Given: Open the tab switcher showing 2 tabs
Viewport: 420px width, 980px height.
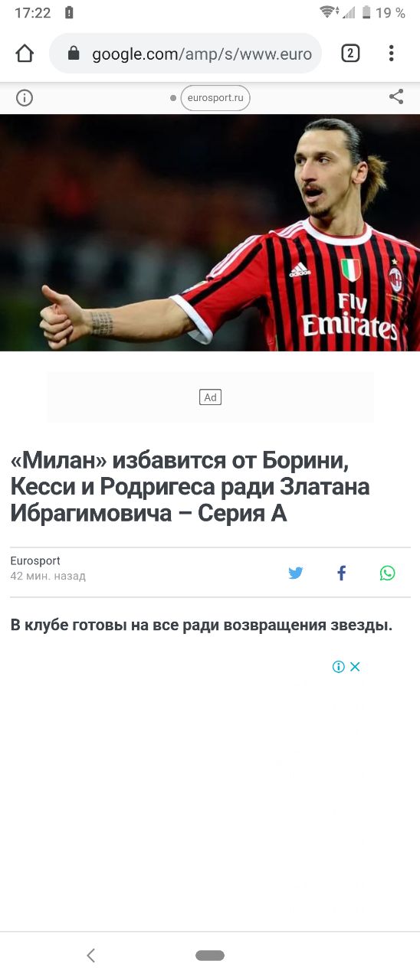Looking at the screenshot, I should [x=350, y=54].
